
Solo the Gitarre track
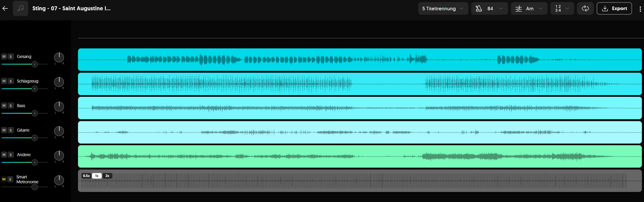11,130
